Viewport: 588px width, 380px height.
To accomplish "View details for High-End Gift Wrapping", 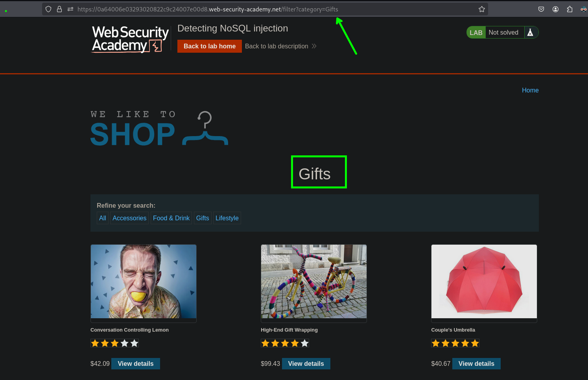I will pyautogui.click(x=306, y=363).
